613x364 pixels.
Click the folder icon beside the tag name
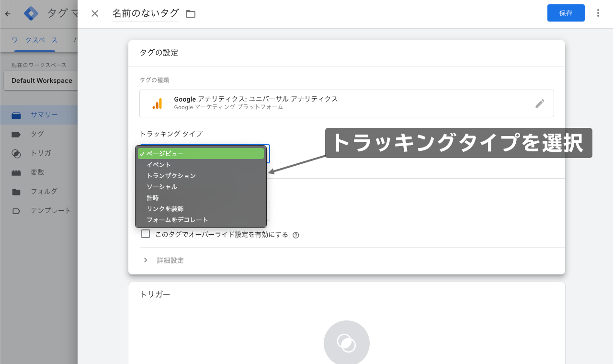pos(190,13)
